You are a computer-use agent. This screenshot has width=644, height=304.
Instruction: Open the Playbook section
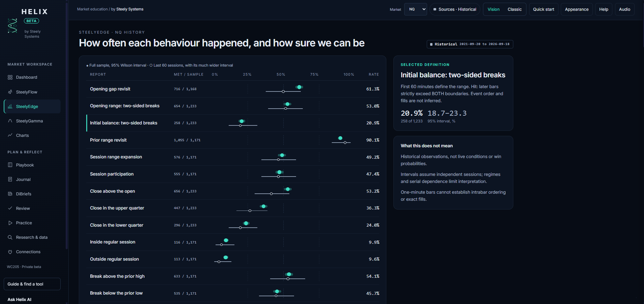[32, 165]
